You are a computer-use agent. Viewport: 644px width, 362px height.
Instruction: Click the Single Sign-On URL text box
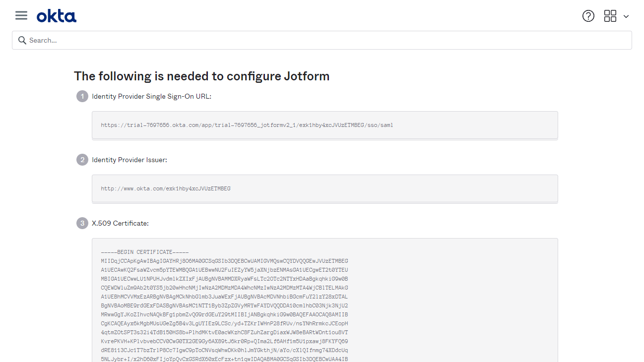coord(324,125)
